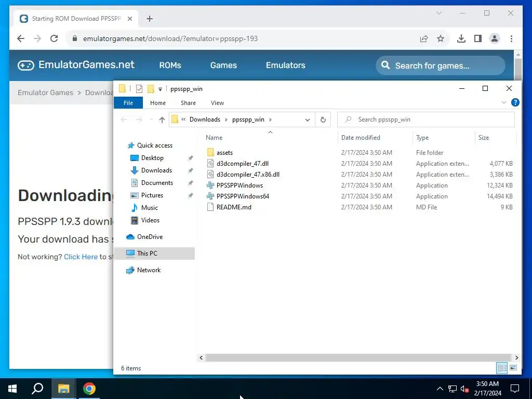Image resolution: width=532 pixels, height=399 pixels.
Task: Open address bar history dropdown
Action: click(x=308, y=120)
